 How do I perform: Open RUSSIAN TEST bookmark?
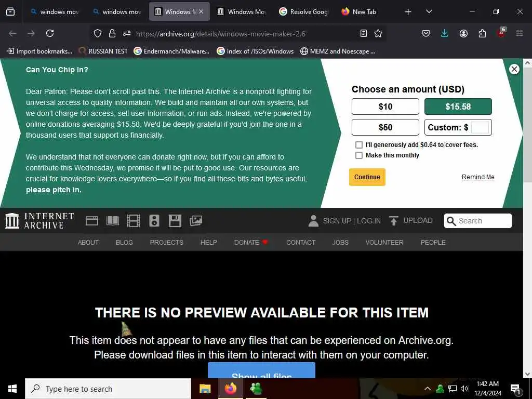pos(103,51)
